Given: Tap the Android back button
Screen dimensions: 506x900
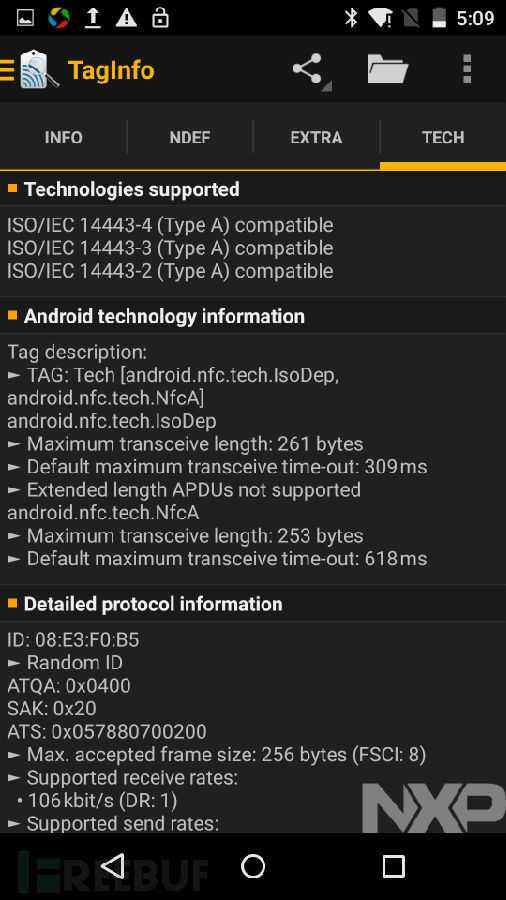Looking at the screenshot, I should click(113, 866).
